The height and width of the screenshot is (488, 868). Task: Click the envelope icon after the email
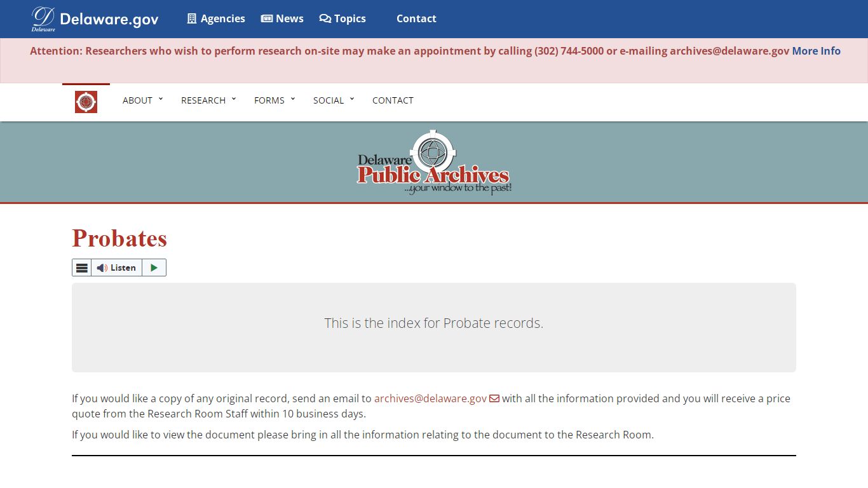point(494,398)
